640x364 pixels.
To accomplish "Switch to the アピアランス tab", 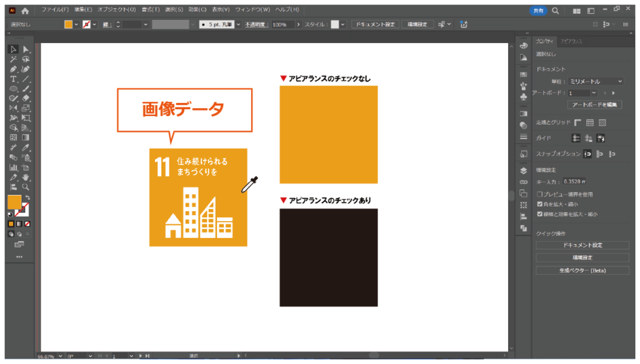I will (x=571, y=41).
